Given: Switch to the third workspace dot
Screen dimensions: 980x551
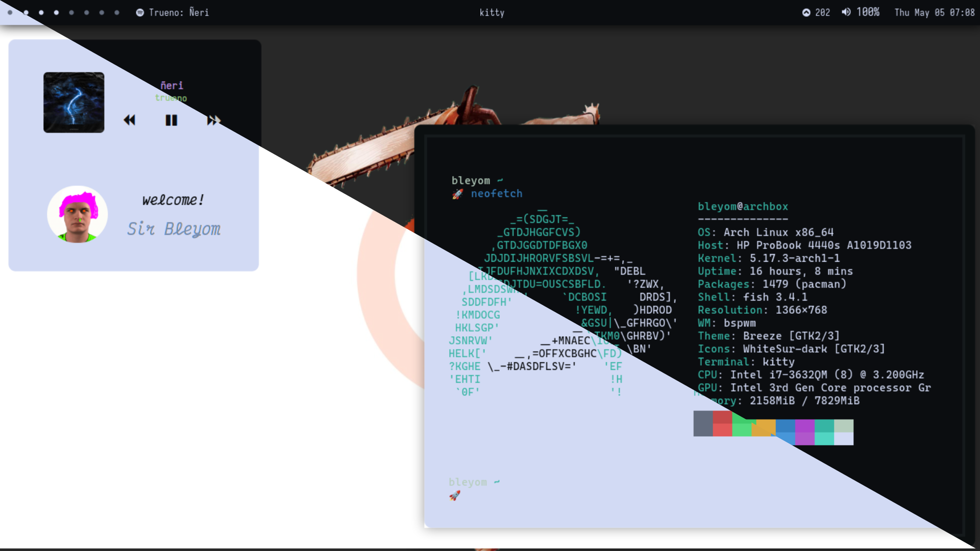Looking at the screenshot, I should (x=41, y=13).
